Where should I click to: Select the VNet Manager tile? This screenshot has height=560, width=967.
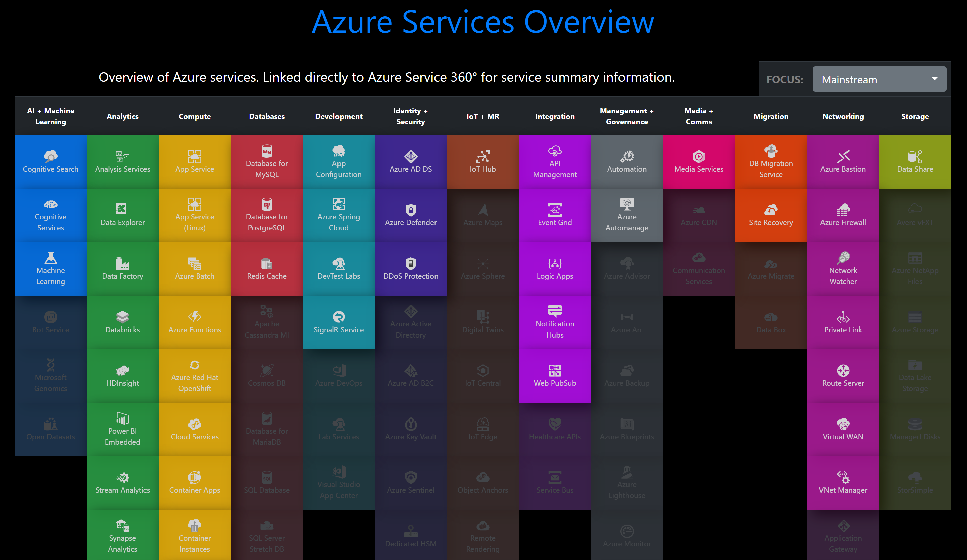pyautogui.click(x=843, y=483)
